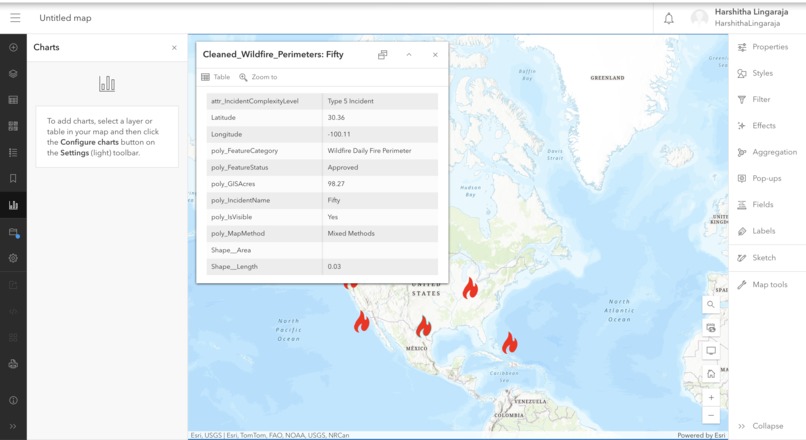Open the Print icon in dark toolbar

point(13,364)
